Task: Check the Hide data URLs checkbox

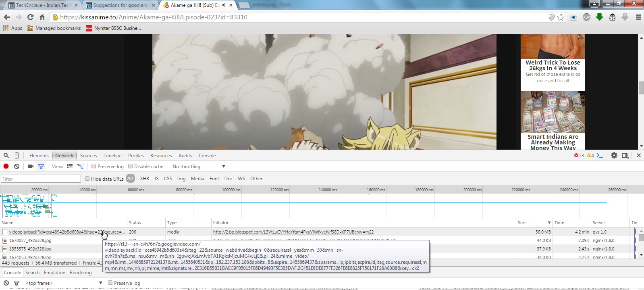Action: pos(87,179)
